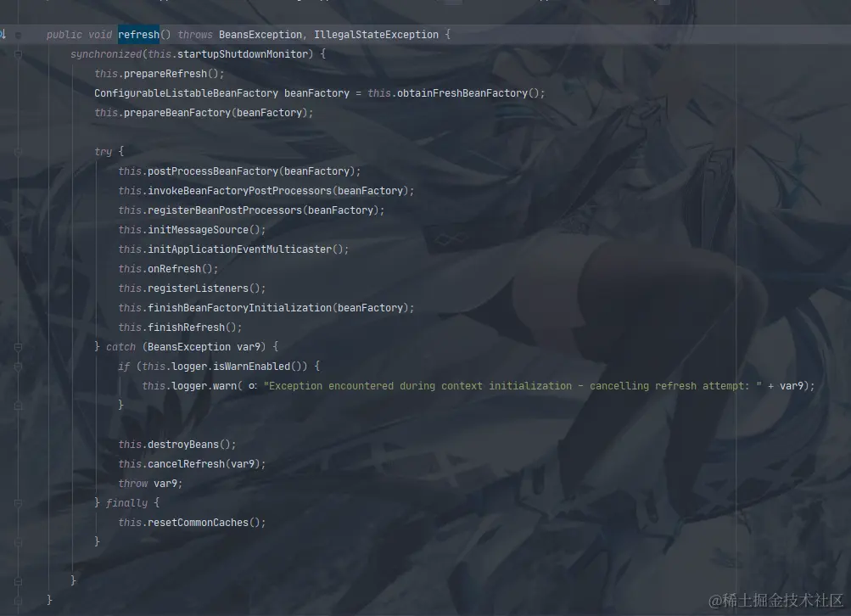Click the throws keyword in the signature
This screenshot has height=616, width=851.
pyautogui.click(x=195, y=35)
